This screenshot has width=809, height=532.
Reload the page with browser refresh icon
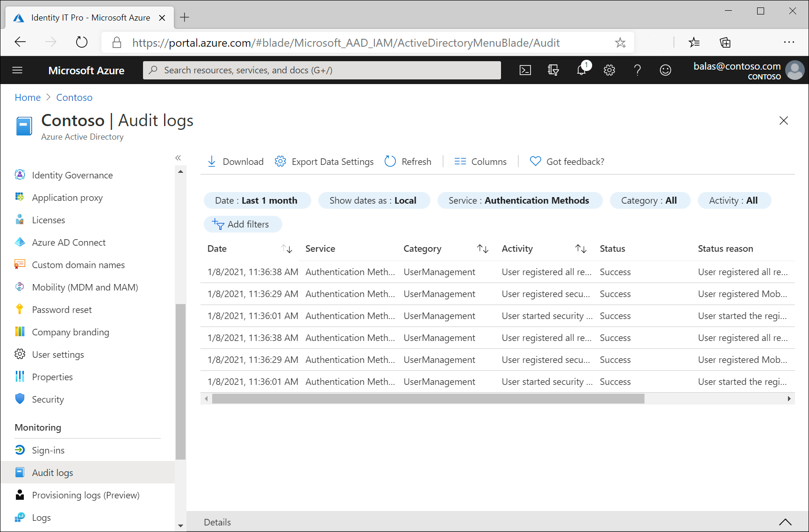pos(82,43)
